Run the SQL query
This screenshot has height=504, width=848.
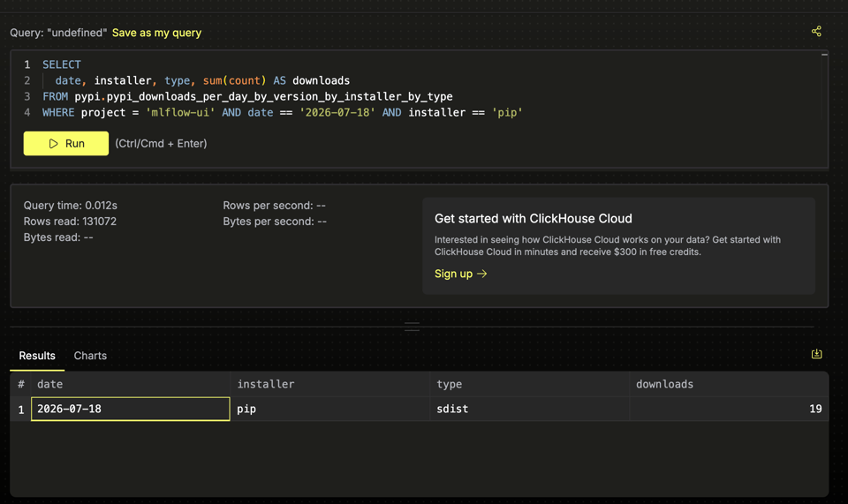tap(66, 143)
